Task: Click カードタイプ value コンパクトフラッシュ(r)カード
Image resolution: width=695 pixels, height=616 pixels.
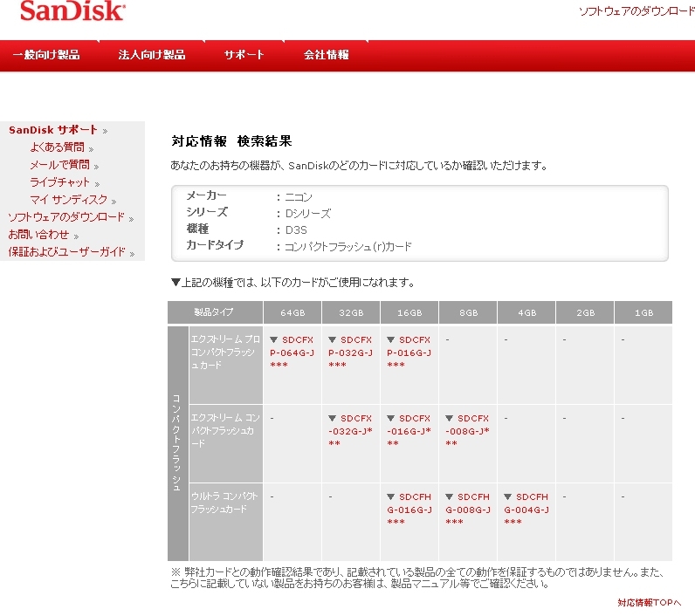Action: [x=348, y=247]
